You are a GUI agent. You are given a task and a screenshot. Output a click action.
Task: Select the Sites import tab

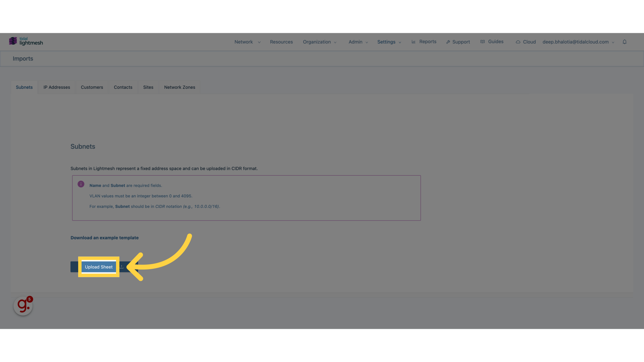point(148,87)
